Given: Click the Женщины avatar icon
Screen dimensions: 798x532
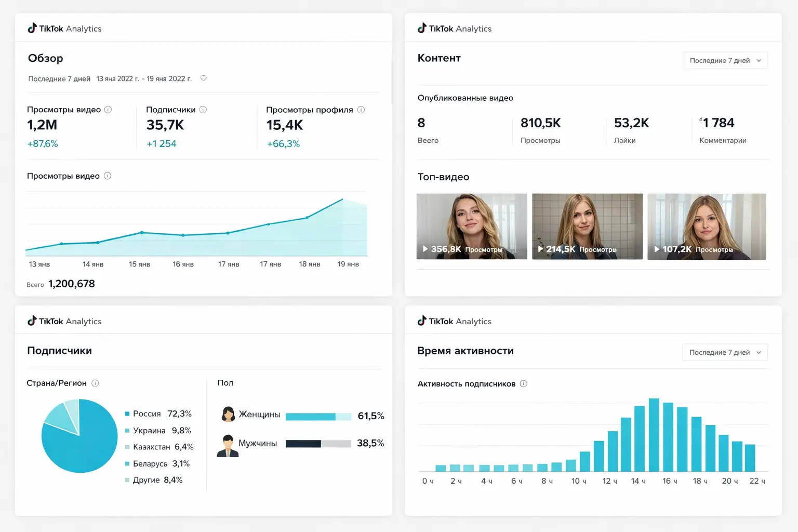Looking at the screenshot, I should [x=228, y=415].
